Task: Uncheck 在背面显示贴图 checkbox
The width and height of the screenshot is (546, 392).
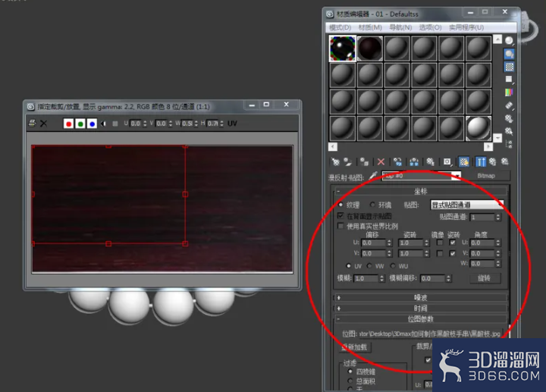Action: tap(340, 216)
